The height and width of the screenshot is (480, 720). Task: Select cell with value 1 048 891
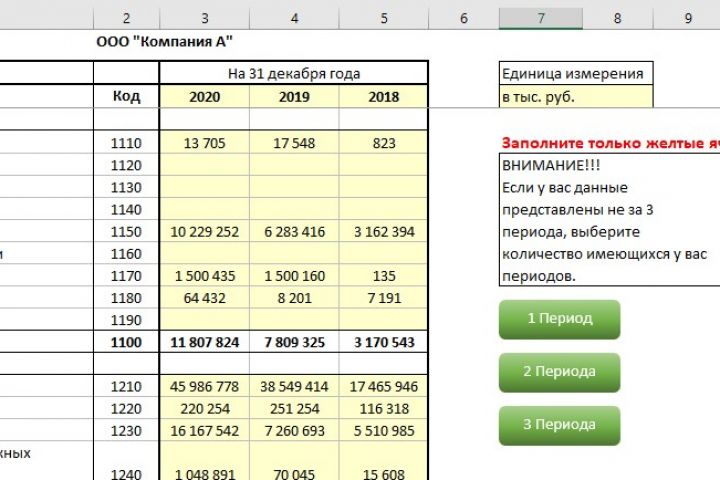point(204,461)
